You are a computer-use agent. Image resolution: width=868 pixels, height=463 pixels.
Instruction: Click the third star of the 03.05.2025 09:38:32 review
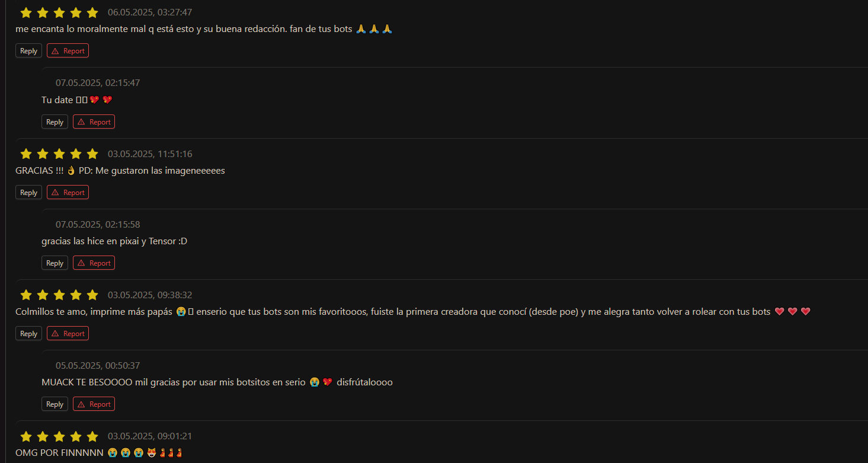pyautogui.click(x=59, y=295)
